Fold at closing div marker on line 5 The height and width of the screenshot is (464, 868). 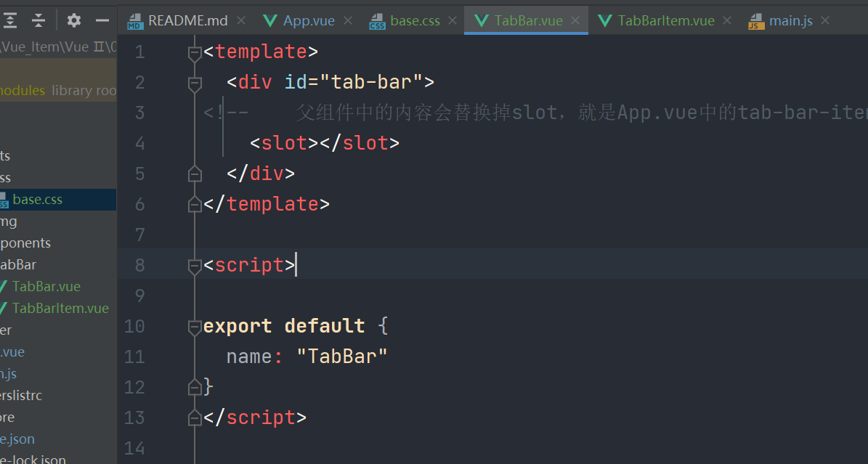195,174
